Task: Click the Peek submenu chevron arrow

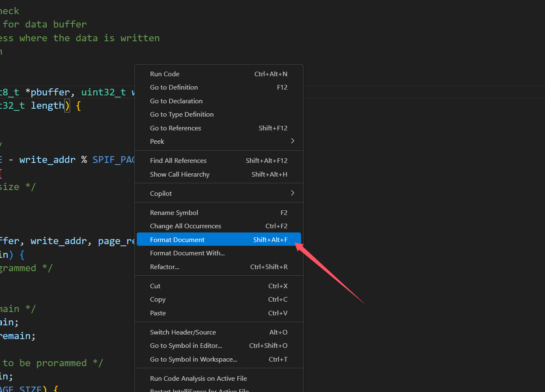Action: (292, 141)
